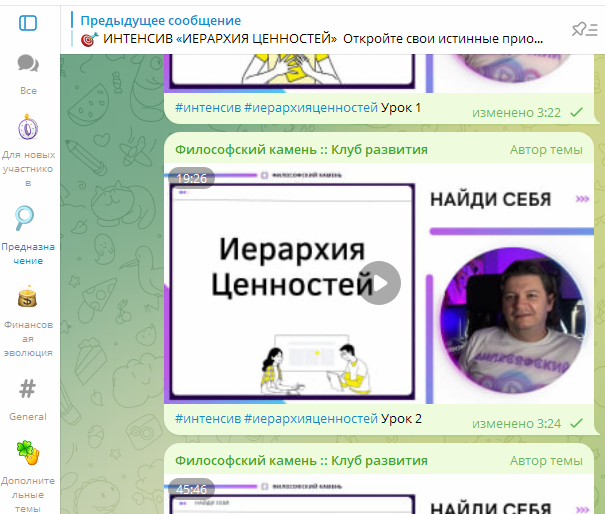Viewport: 605px width, 514px height.
Task: Select the 'Предназначение' magnifier topic
Action: [x=28, y=235]
